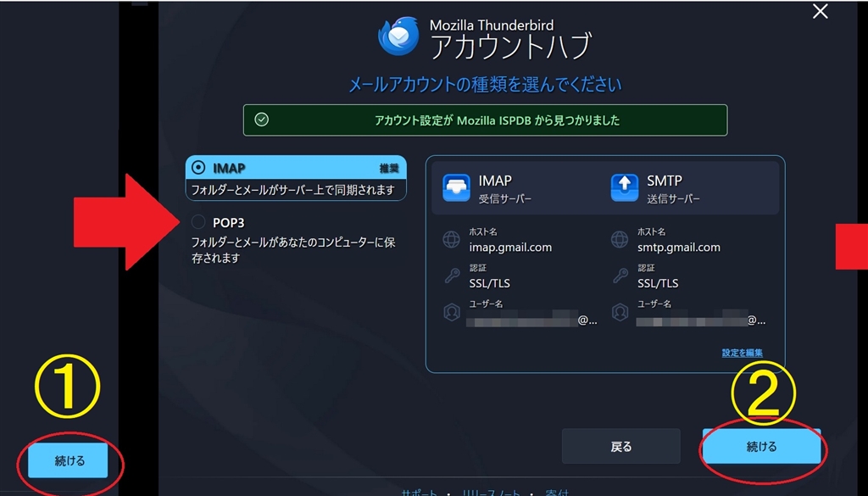Click the globe icon beside smtp.gmail.com
Image resolution: width=868 pixels, height=496 pixels.
(x=620, y=240)
